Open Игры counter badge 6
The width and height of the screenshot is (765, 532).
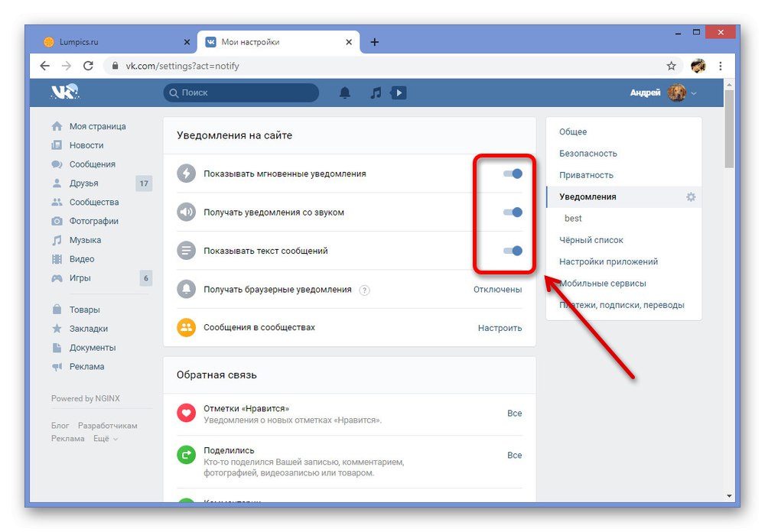146,278
